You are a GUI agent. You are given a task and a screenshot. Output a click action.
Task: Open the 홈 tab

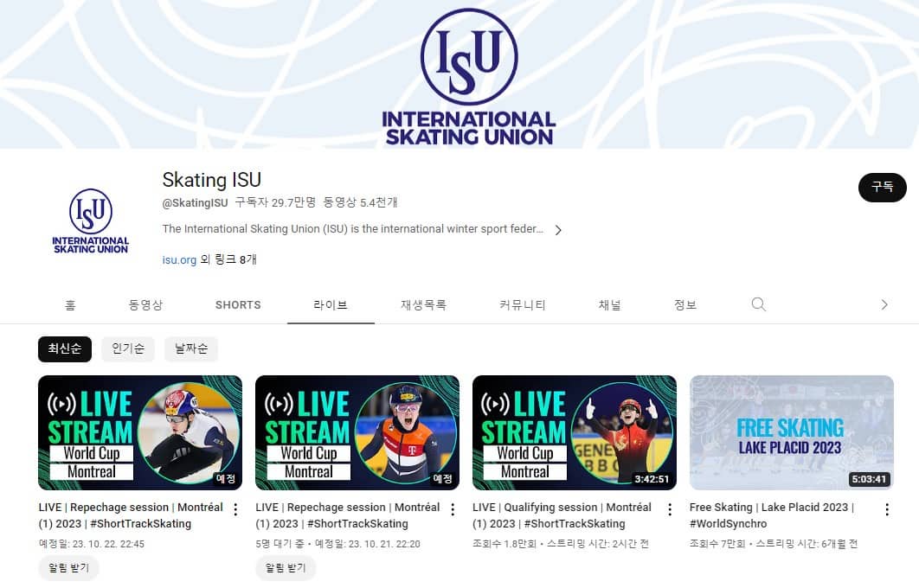point(70,305)
